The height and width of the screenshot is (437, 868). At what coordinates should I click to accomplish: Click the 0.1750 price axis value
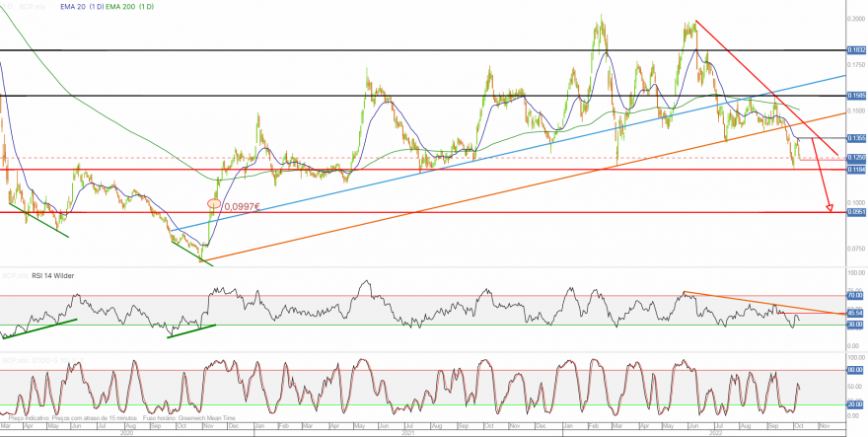click(x=856, y=65)
